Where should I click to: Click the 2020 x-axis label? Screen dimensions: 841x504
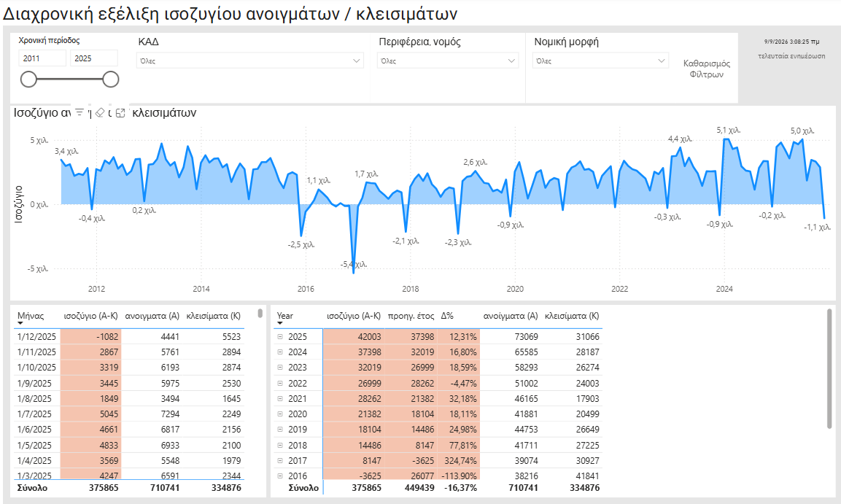[515, 289]
